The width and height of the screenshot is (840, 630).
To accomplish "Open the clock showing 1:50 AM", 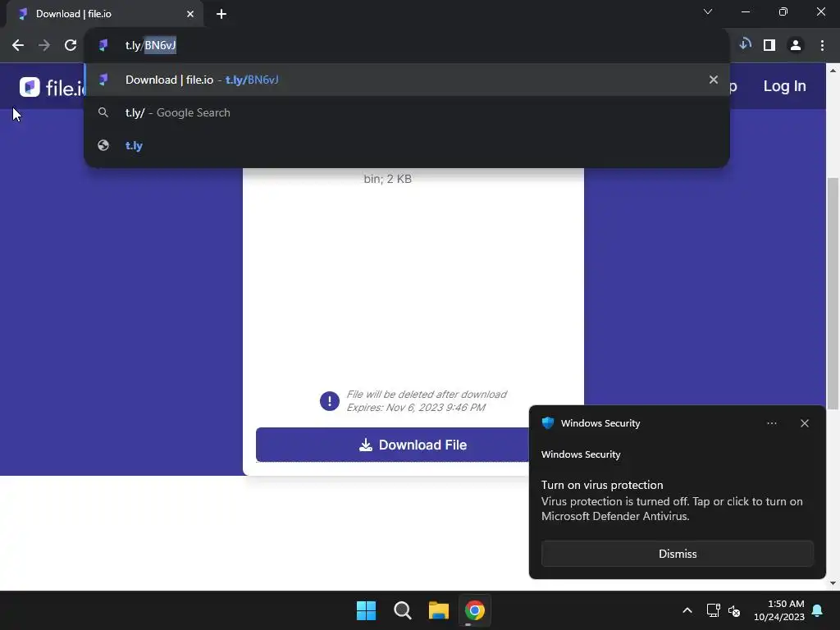I will tap(779, 610).
